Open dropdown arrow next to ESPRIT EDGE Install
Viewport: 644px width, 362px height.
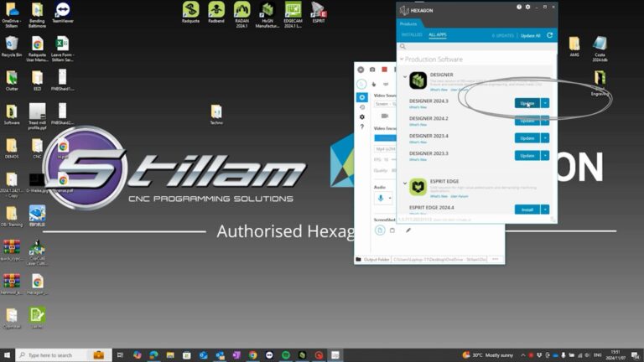tap(545, 209)
